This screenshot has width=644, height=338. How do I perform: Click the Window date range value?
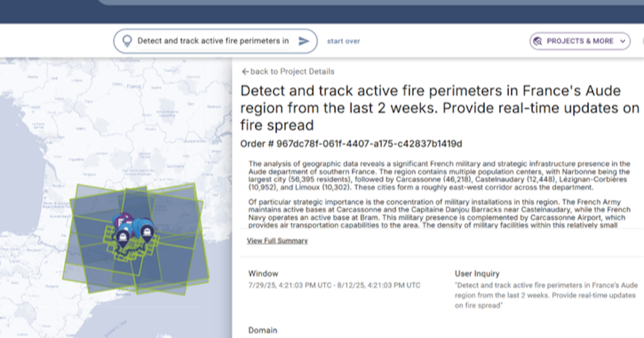[334, 285]
